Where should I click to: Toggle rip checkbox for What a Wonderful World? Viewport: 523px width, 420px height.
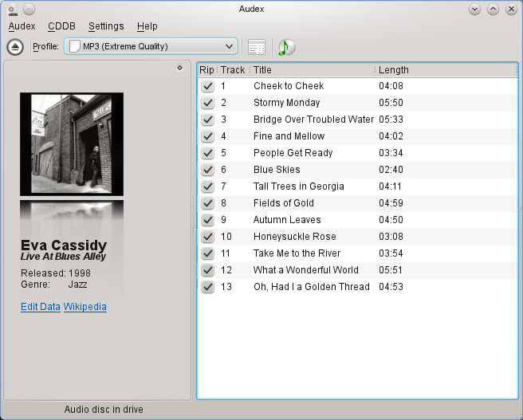tap(207, 270)
